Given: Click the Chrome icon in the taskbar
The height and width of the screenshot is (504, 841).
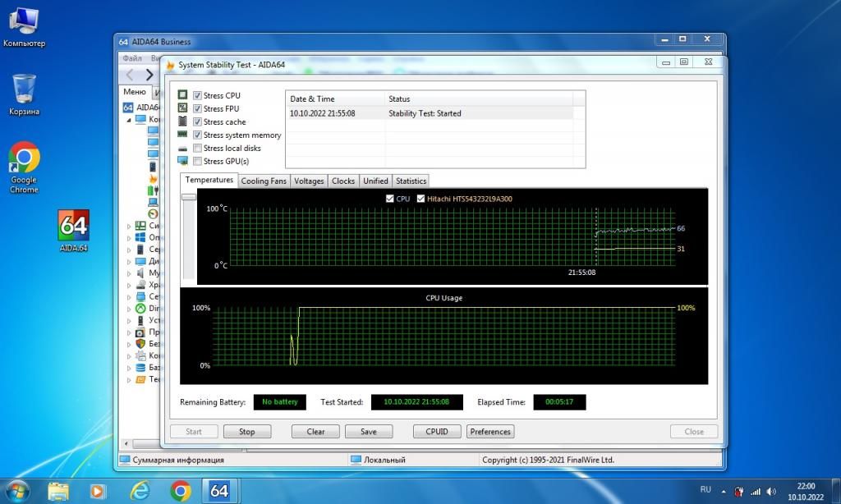Looking at the screenshot, I should pyautogui.click(x=181, y=491).
